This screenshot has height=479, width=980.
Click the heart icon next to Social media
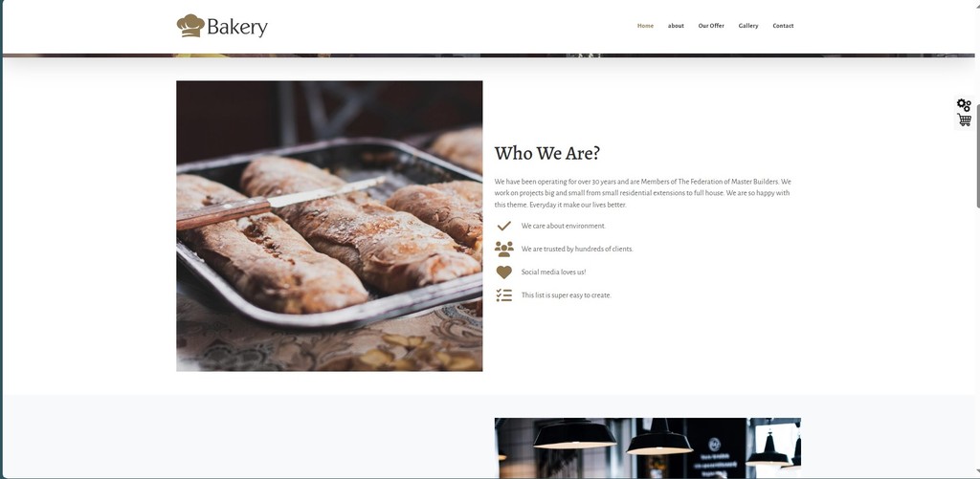[x=503, y=272]
